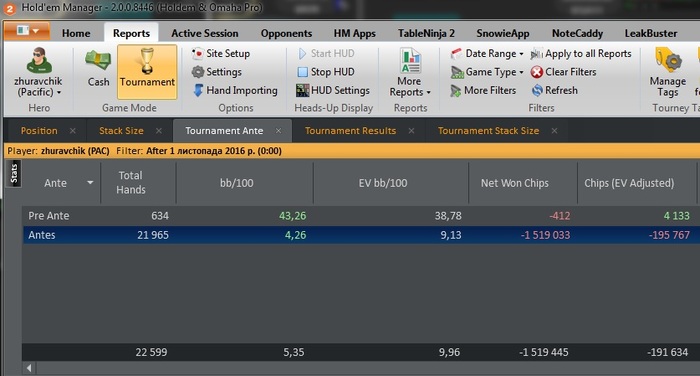The image size is (700, 376).
Task: Sort by Net Won Chips column
Action: point(523,183)
